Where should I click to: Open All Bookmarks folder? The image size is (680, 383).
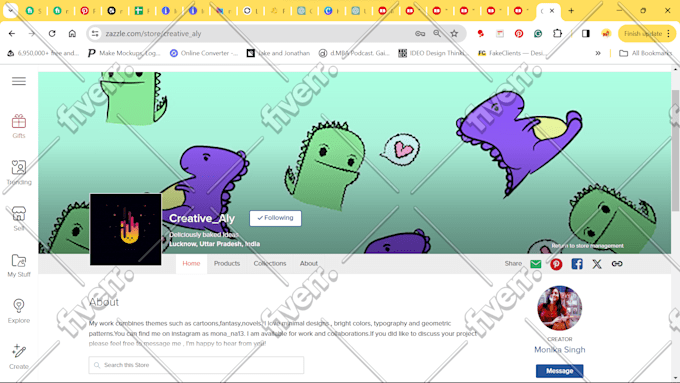pos(646,53)
